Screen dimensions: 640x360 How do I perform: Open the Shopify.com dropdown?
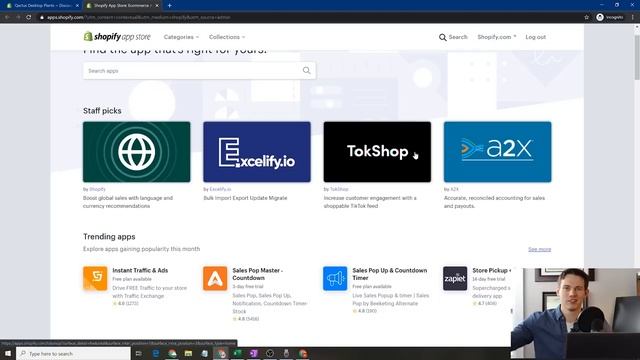tap(497, 37)
